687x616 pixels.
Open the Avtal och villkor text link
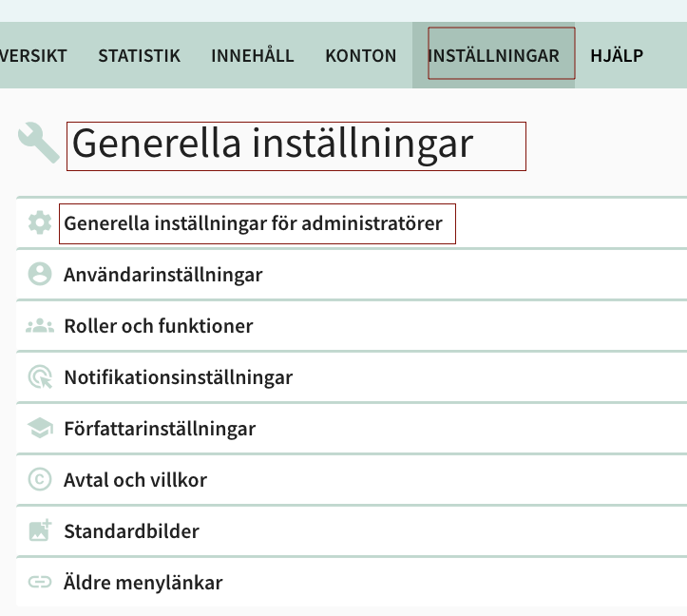click(x=135, y=480)
